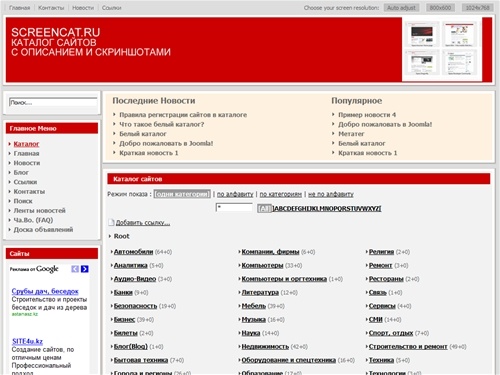Open the Бизнес category

point(124,319)
